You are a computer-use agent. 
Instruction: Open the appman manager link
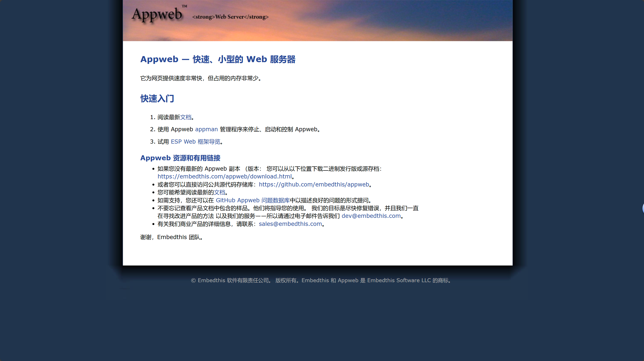tap(206, 129)
